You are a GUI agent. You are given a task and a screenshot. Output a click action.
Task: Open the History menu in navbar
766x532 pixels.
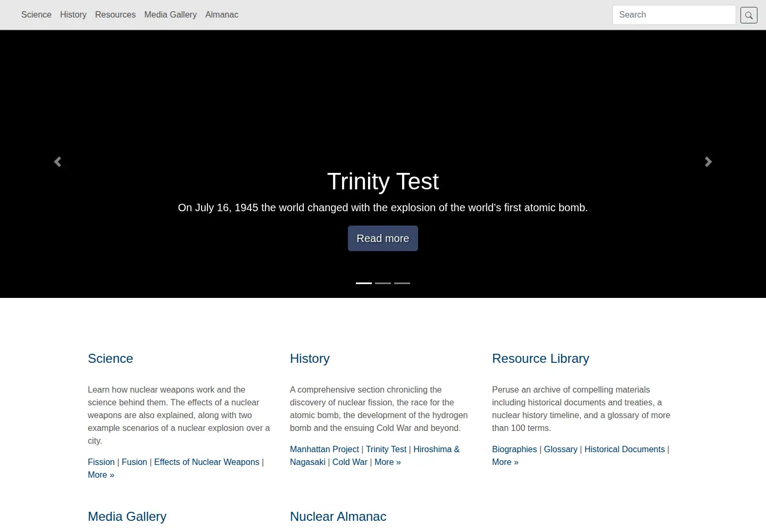pos(73,15)
